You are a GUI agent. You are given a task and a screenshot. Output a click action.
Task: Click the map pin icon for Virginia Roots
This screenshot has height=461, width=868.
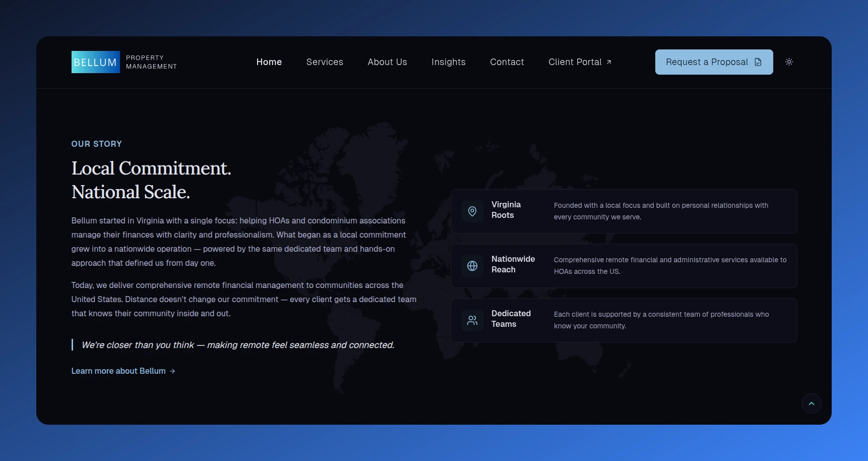(472, 211)
